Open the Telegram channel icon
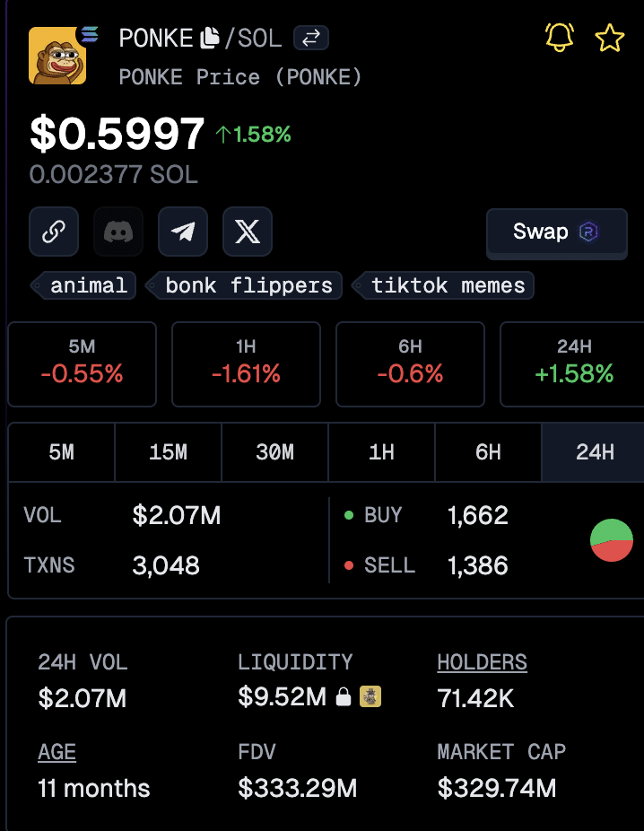The height and width of the screenshot is (831, 644). 183,232
